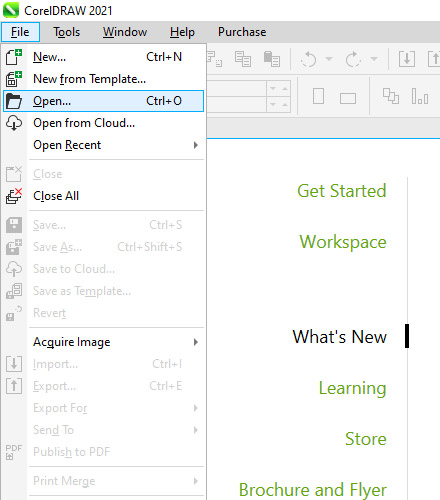Click the Current Page layout icon
Screen dimensions: 440x500
click(x=420, y=96)
